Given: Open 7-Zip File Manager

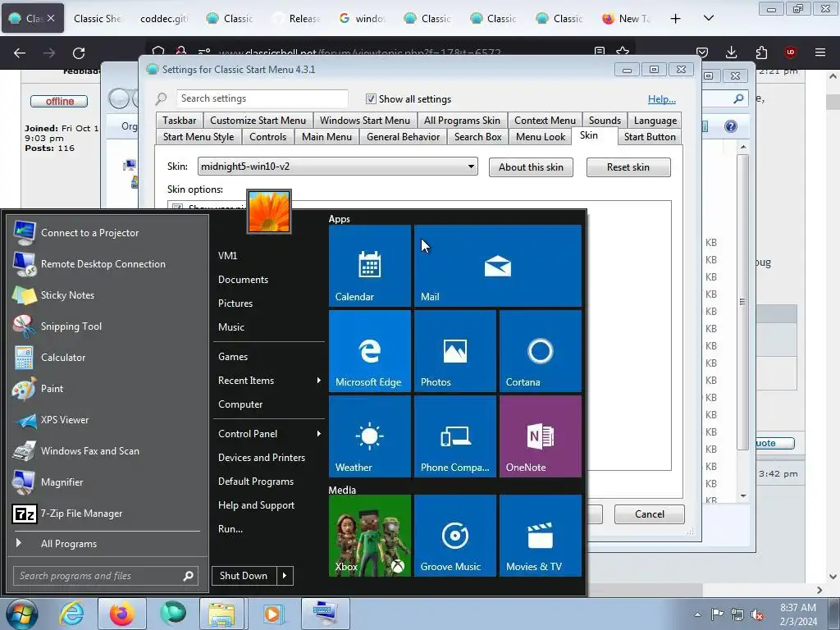Looking at the screenshot, I should tap(106, 514).
